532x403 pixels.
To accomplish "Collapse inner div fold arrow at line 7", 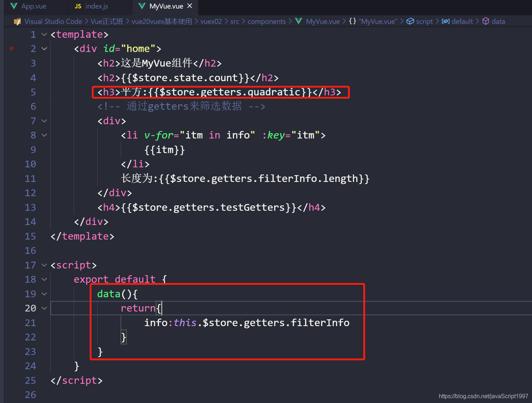I will tap(44, 121).
